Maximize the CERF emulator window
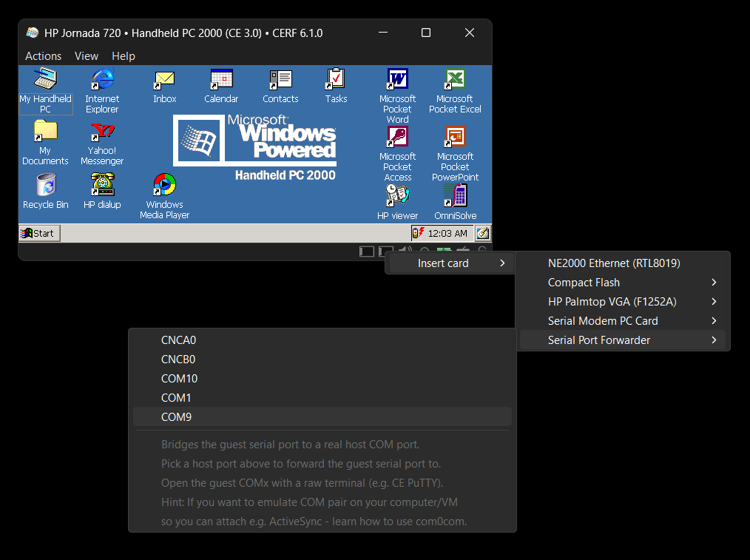 pos(426,33)
